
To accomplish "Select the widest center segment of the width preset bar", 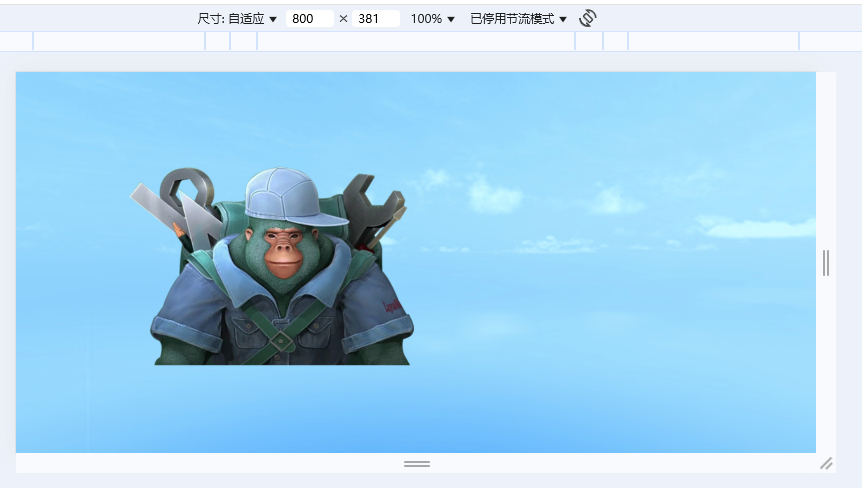I will [x=416, y=41].
